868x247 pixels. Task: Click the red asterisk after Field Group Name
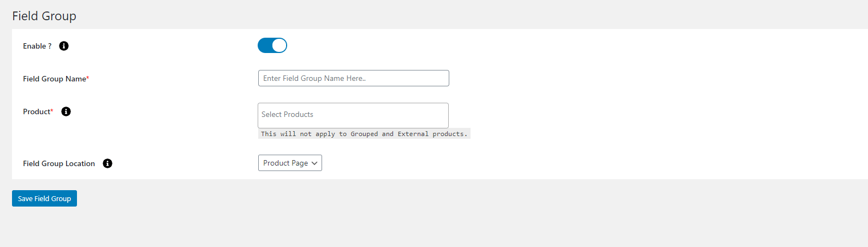click(x=88, y=78)
